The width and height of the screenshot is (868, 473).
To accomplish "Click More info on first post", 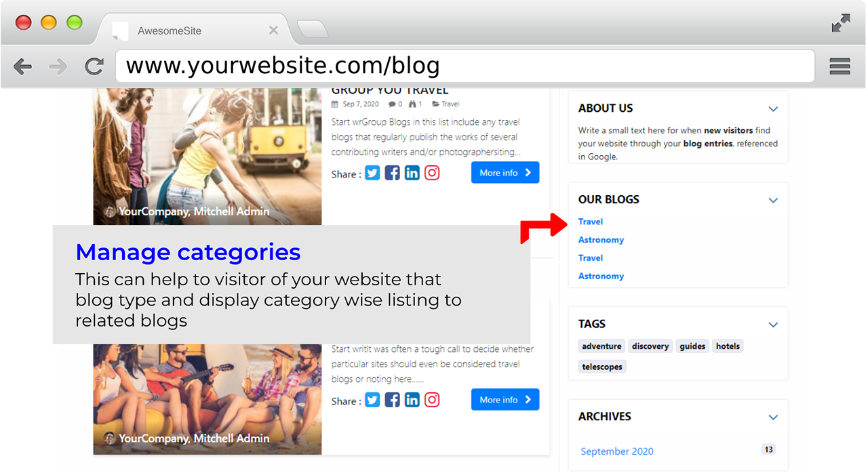I will pyautogui.click(x=505, y=173).
